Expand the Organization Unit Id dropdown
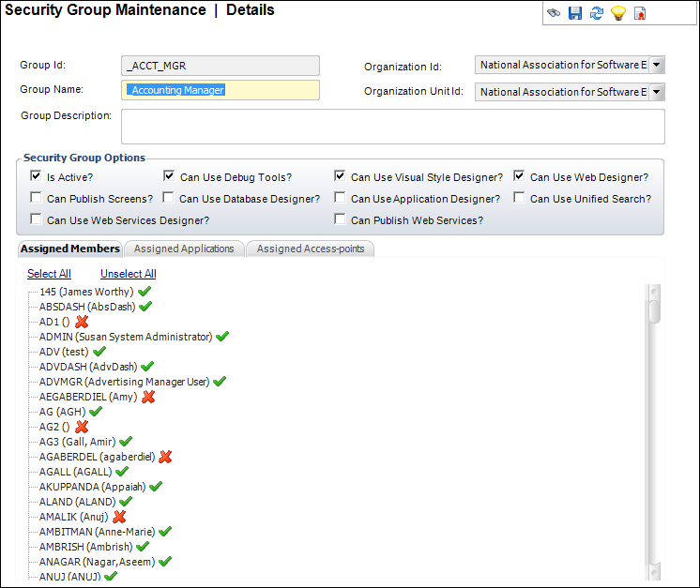This screenshot has height=588, width=700. (657, 92)
